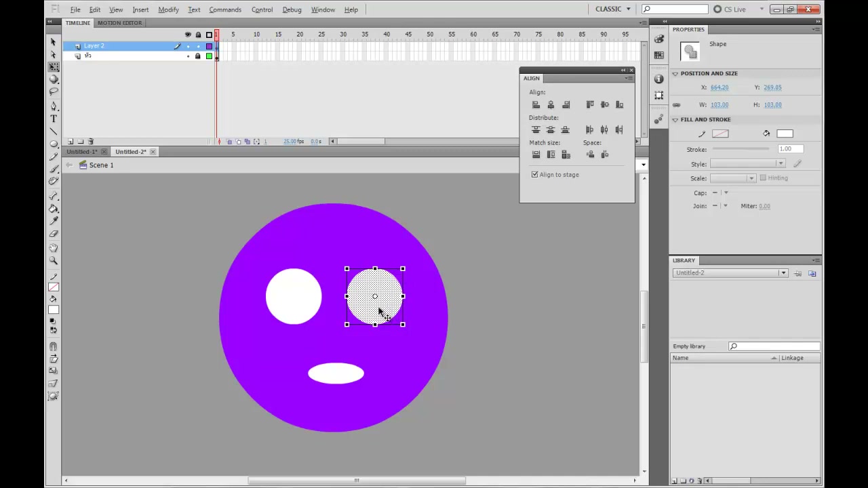The width and height of the screenshot is (868, 488).
Task: Open the Library document dropdown Untitled-2
Action: click(730, 273)
